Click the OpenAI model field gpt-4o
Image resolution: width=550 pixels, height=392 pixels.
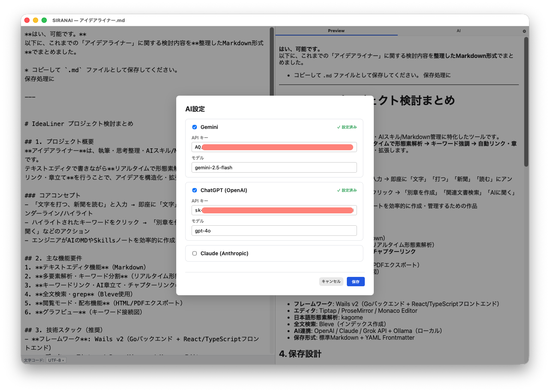(x=274, y=231)
